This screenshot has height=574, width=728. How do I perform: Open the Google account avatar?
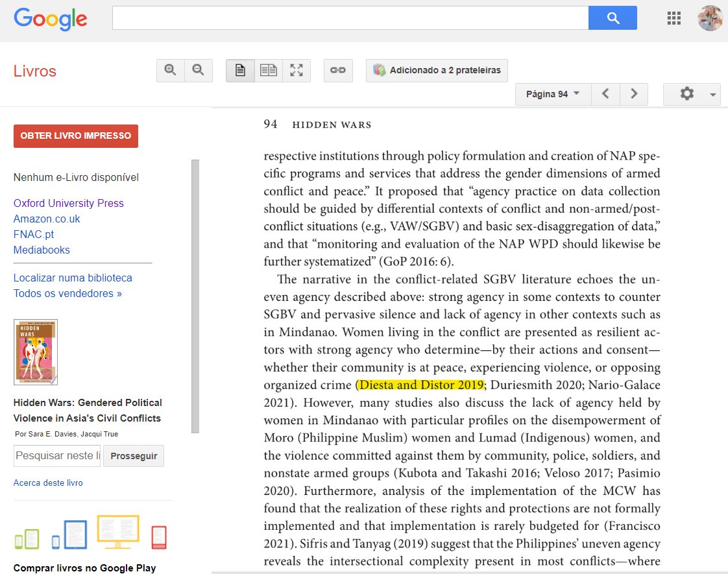[710, 18]
